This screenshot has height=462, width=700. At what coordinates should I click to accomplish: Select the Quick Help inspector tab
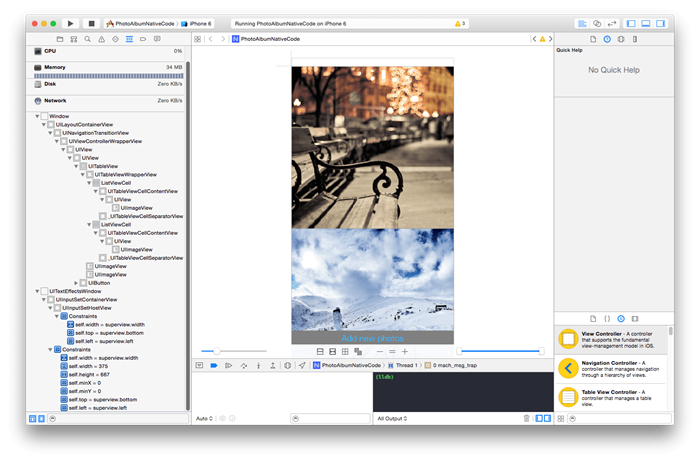(x=606, y=38)
